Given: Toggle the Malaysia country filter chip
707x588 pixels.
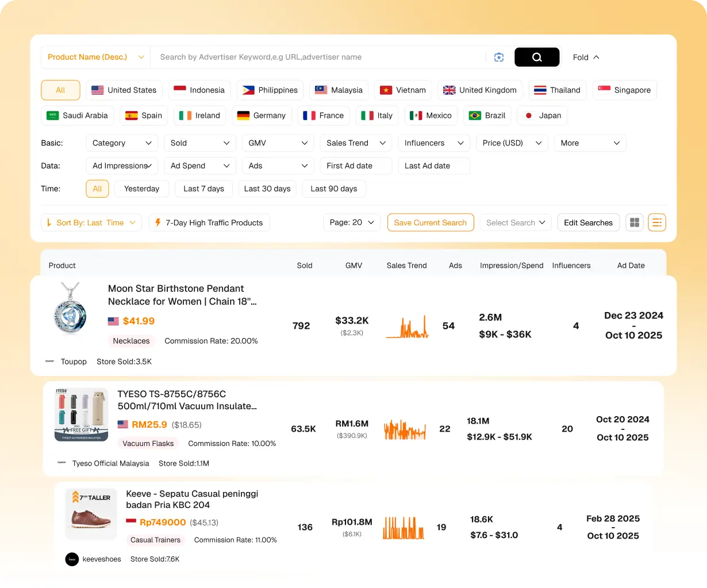Looking at the screenshot, I should click(339, 90).
